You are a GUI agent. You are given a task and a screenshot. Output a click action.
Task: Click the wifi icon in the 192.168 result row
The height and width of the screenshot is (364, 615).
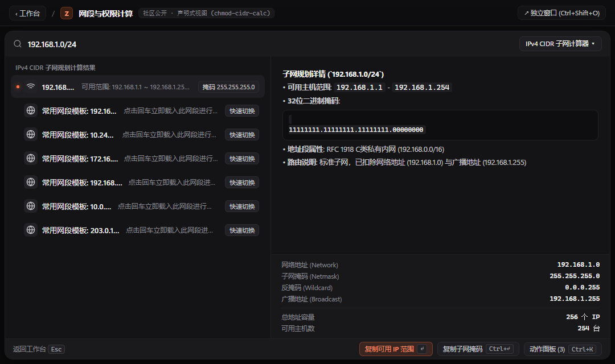pos(31,86)
